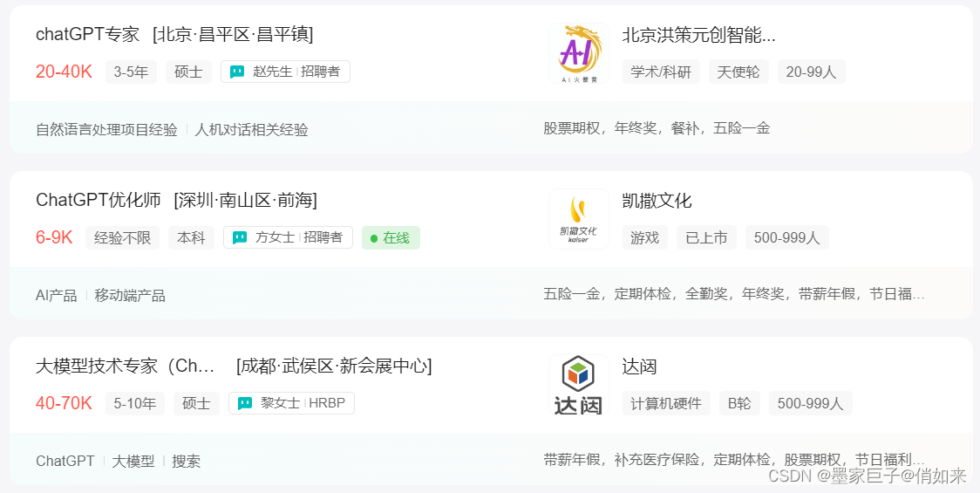Click benefits 股票期权，年终奖，餐补，五险一金
980x493 pixels.
tap(657, 128)
